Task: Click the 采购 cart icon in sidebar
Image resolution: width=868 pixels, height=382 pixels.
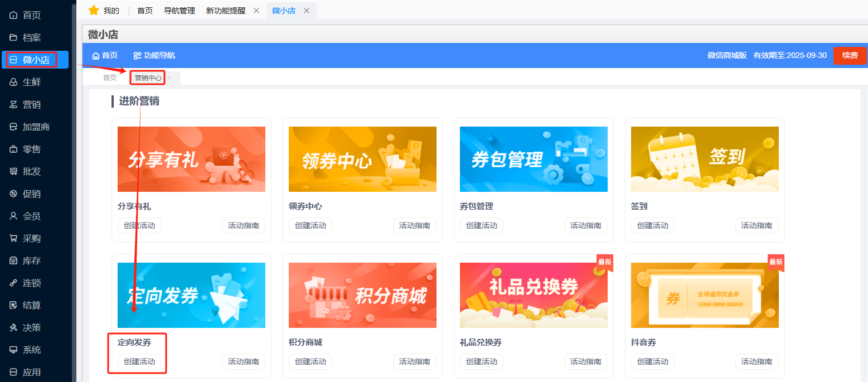Action: [x=13, y=239]
